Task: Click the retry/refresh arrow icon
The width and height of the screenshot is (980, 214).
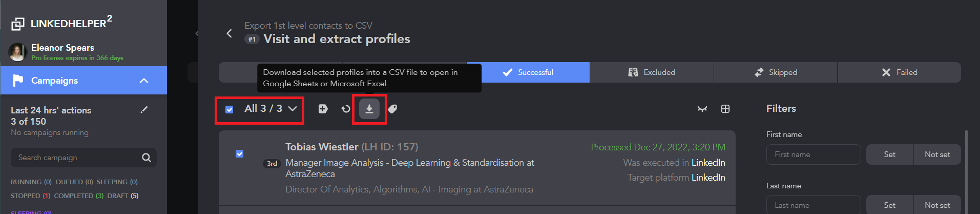Action: point(346,109)
